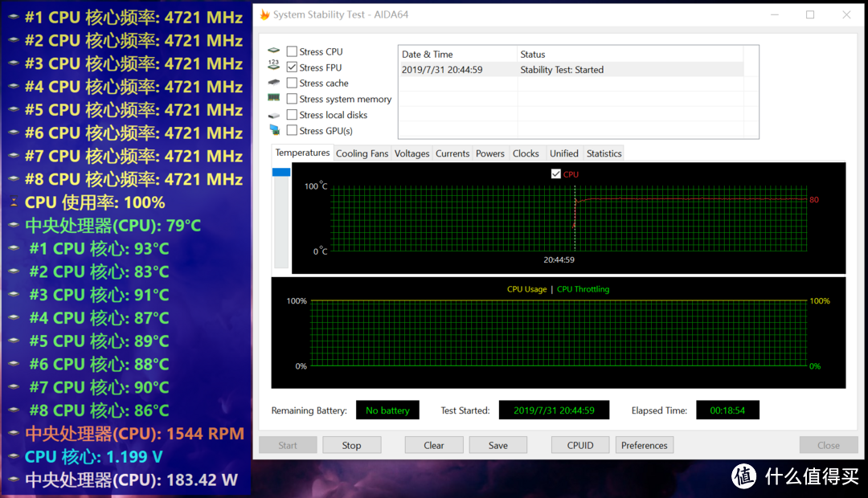Click the Save button
This screenshot has height=498, width=868.
point(497,445)
